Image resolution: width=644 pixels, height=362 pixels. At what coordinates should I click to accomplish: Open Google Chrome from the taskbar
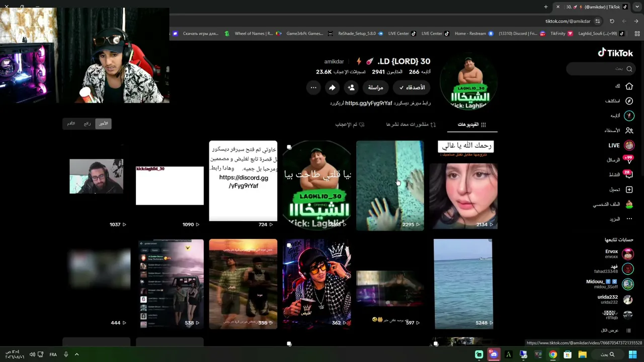click(x=553, y=354)
